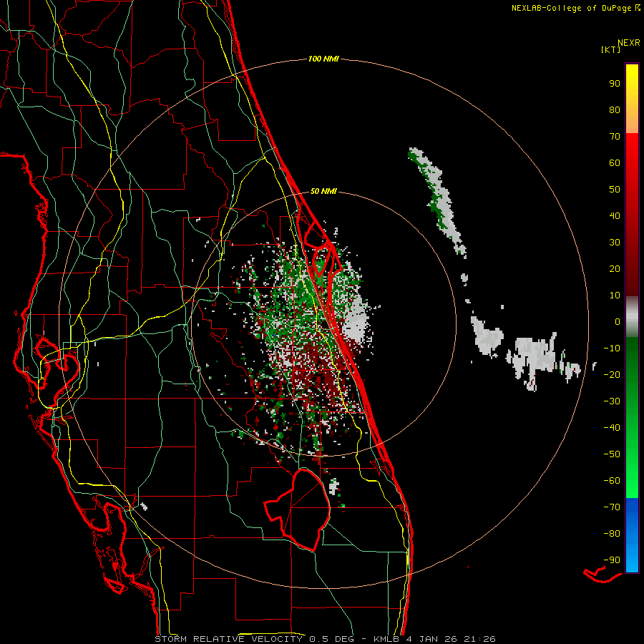Click the -40 value on velocity scale
This screenshot has height=644, width=644.
[612, 428]
